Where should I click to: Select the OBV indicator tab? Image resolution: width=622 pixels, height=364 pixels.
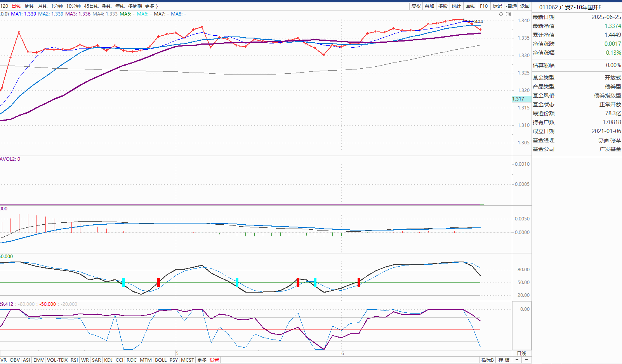coord(15,360)
